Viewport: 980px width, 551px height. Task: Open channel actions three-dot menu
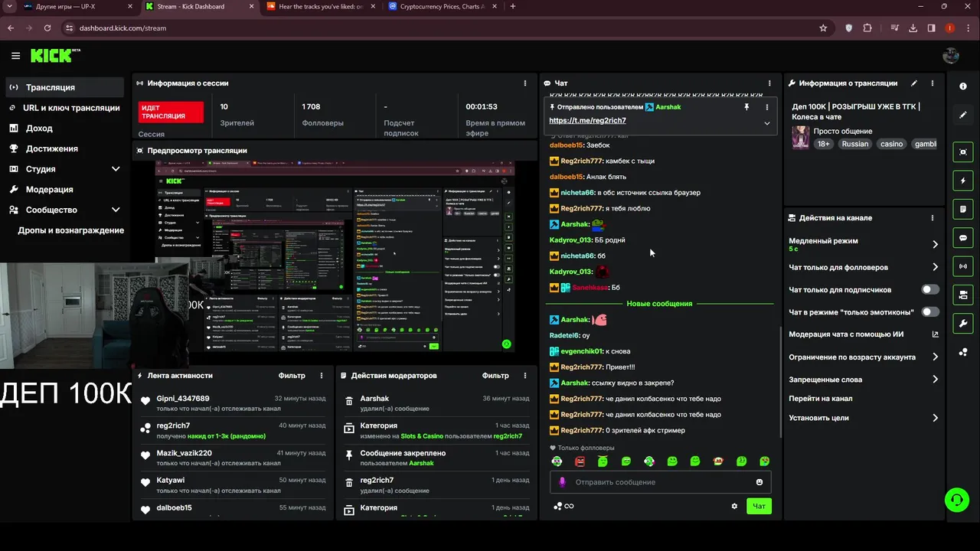(x=932, y=218)
